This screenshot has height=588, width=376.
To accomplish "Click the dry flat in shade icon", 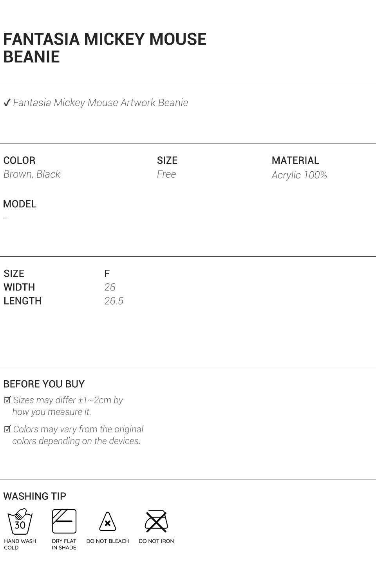I will (x=64, y=521).
